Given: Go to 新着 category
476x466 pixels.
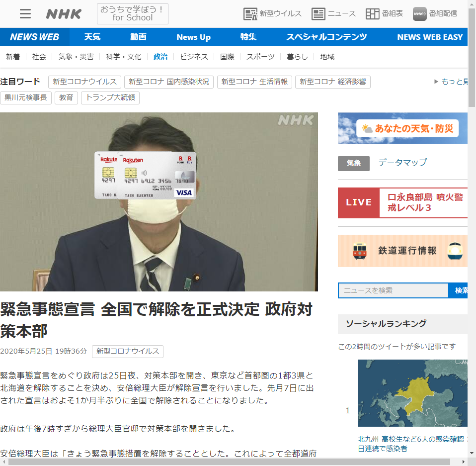Looking at the screenshot, I should 13,57.
